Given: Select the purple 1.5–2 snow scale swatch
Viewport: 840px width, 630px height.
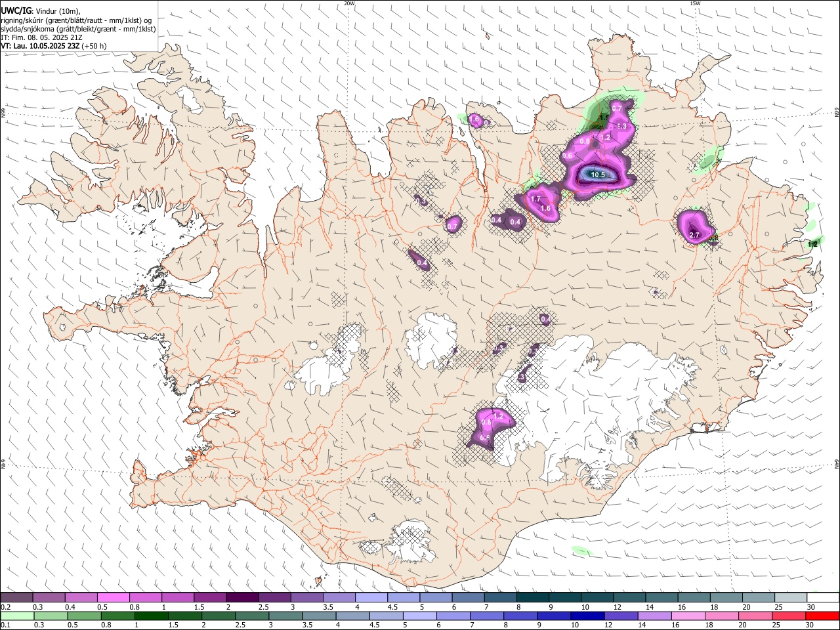Looking at the screenshot, I should (x=210, y=597).
